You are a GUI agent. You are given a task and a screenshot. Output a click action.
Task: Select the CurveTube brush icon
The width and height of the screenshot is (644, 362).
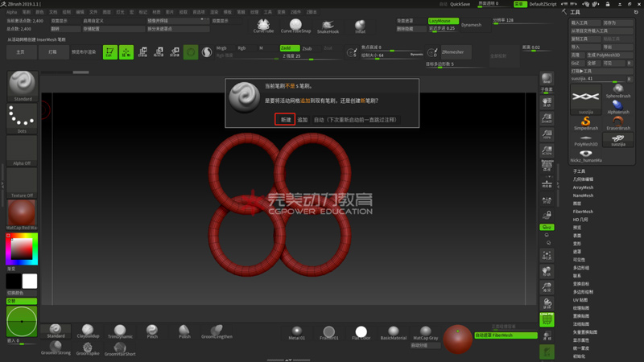pos(263,26)
